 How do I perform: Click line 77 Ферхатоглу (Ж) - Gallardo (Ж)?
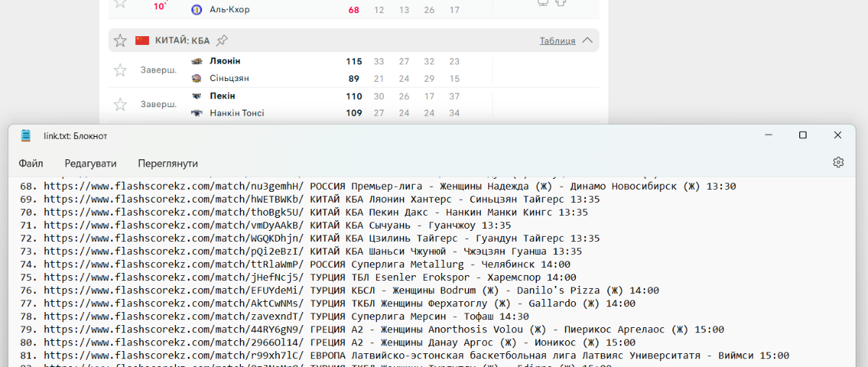point(328,303)
